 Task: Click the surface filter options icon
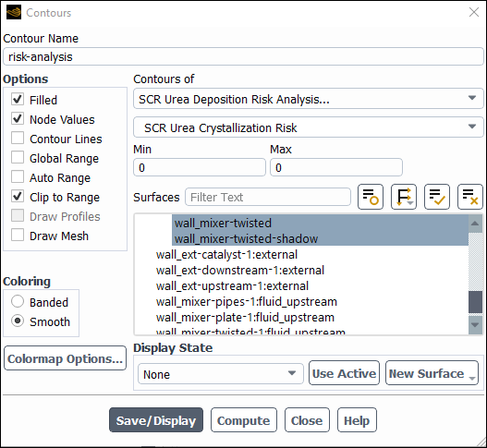pos(371,197)
